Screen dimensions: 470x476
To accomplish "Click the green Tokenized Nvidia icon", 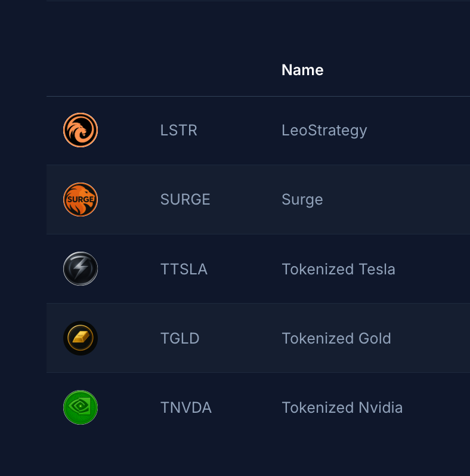I will click(81, 407).
